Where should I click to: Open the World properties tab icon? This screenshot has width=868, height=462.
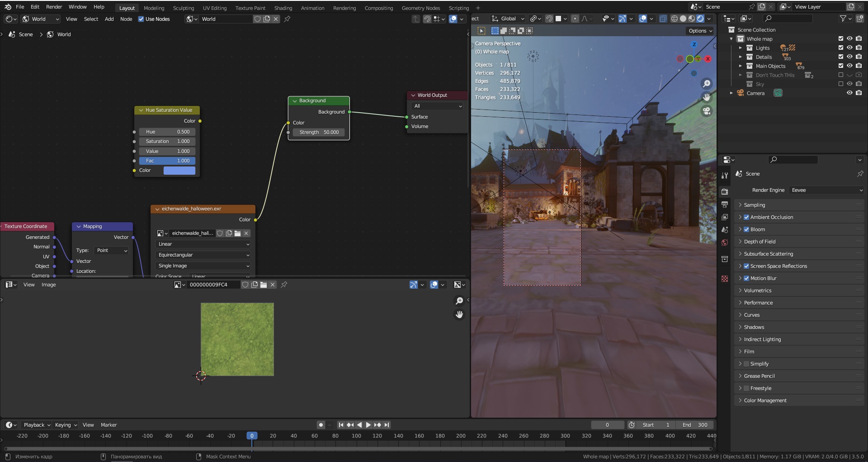(x=725, y=243)
